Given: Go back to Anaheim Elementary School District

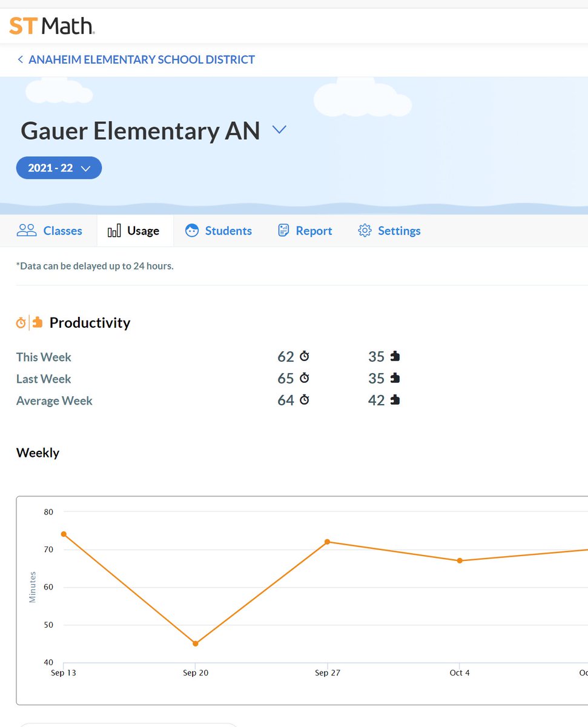Looking at the screenshot, I should (136, 59).
